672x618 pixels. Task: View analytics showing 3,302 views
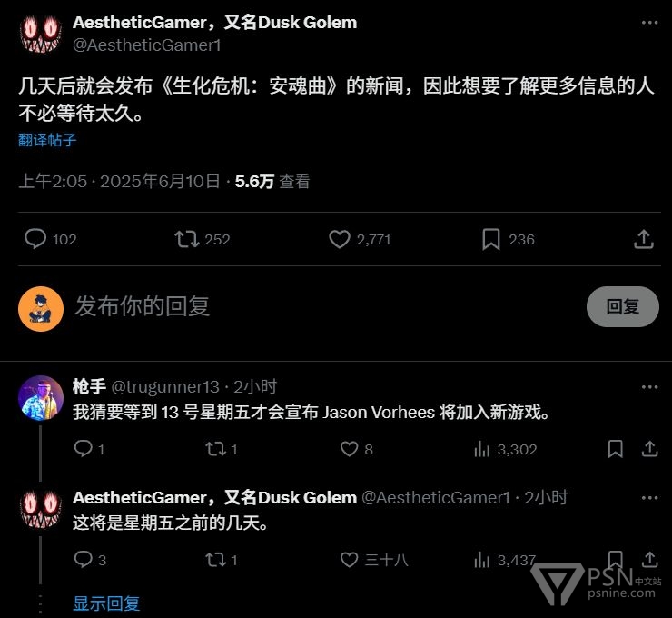506,449
